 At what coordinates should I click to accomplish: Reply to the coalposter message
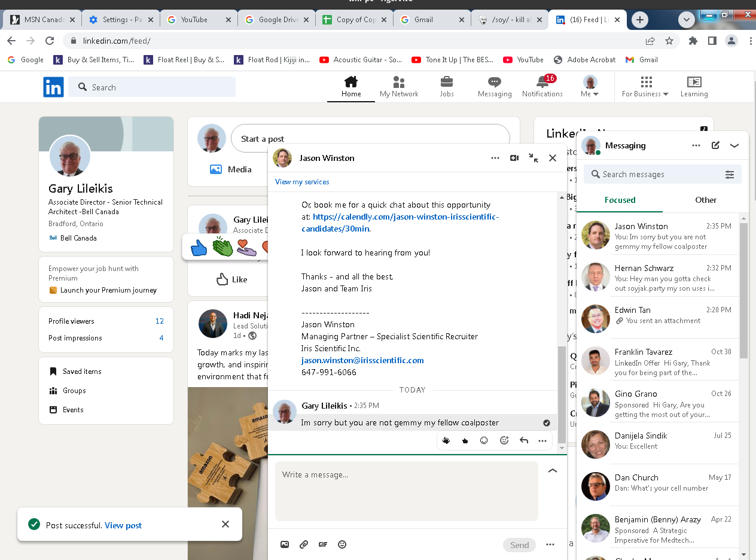[524, 440]
